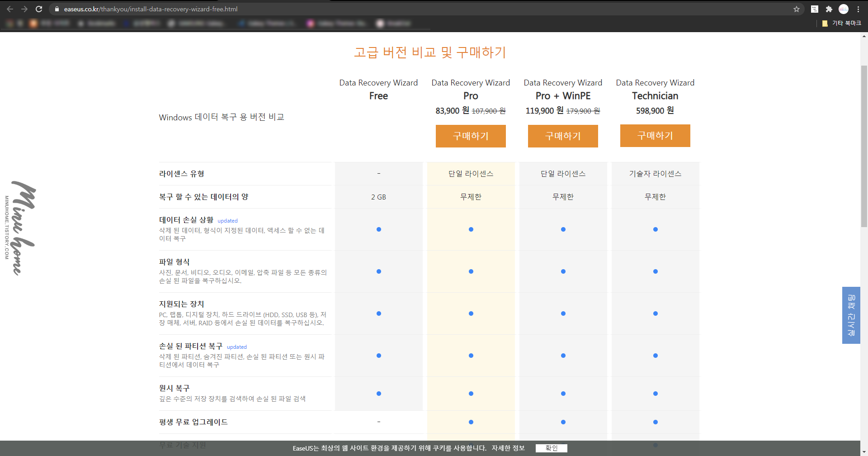Viewport: 868px width, 456px height.
Task: Open Chrome three-dot menu
Action: coord(858,9)
